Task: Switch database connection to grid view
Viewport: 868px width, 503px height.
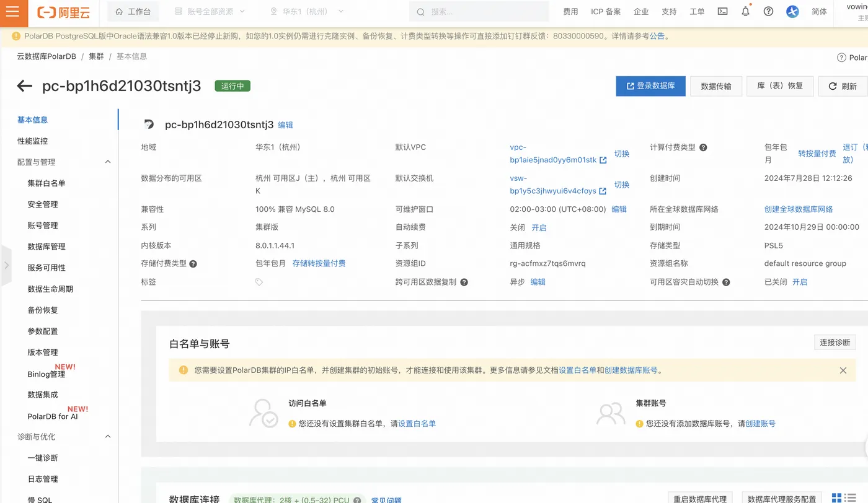Action: (836, 498)
